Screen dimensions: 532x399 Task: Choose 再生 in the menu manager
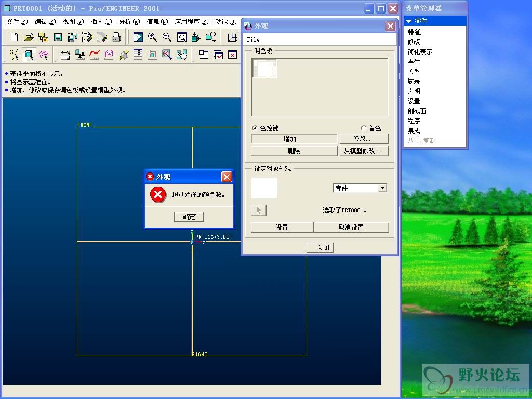pyautogui.click(x=414, y=61)
